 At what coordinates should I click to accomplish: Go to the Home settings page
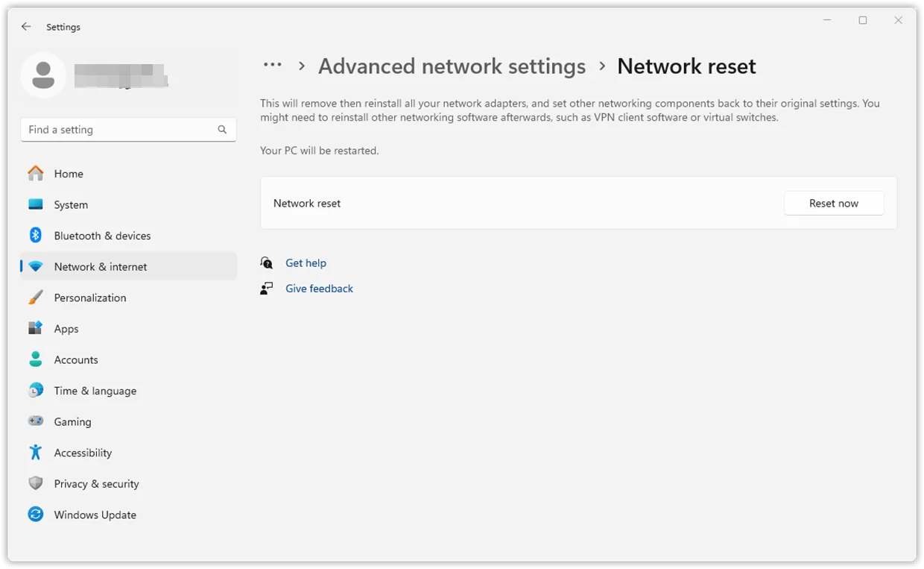coord(128,173)
